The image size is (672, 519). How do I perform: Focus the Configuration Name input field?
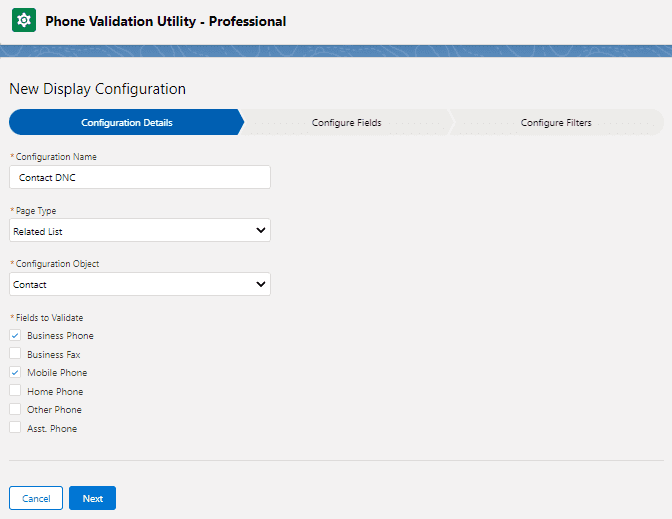[139, 177]
